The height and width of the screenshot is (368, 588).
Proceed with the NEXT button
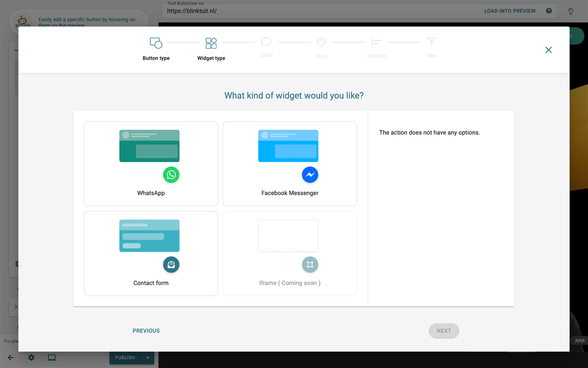444,331
